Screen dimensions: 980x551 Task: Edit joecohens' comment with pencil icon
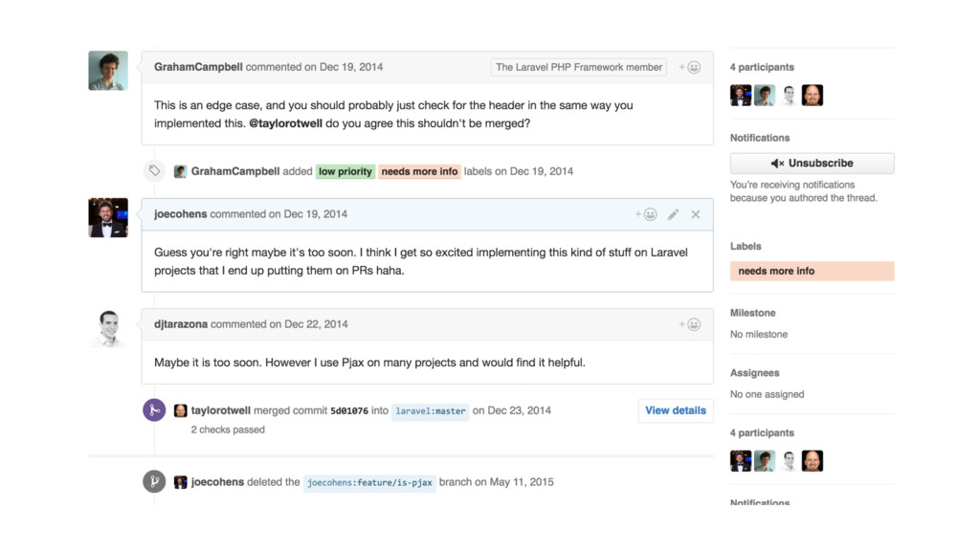click(673, 214)
